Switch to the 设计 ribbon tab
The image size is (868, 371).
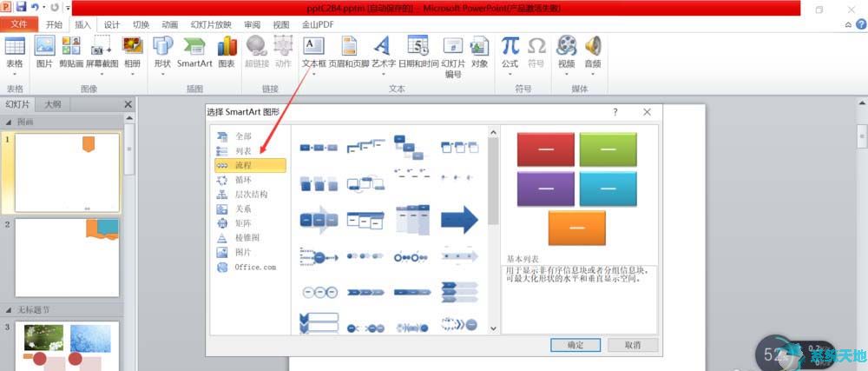pos(112,25)
